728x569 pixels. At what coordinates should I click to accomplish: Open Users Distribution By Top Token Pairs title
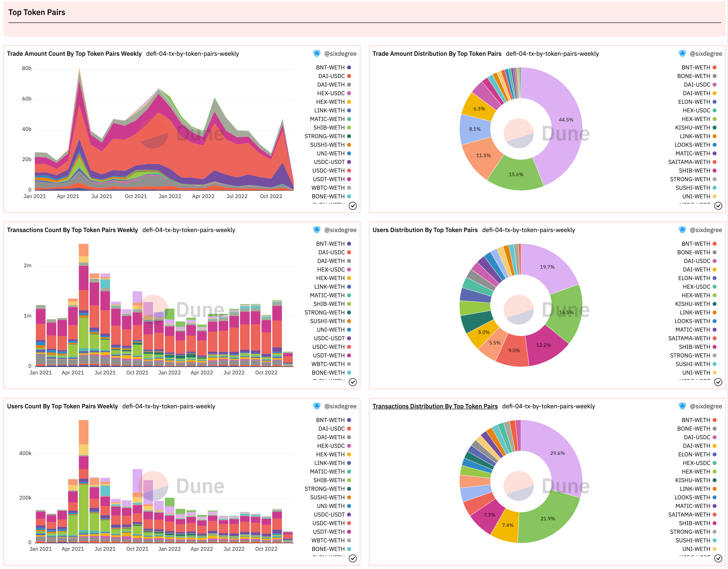(425, 230)
